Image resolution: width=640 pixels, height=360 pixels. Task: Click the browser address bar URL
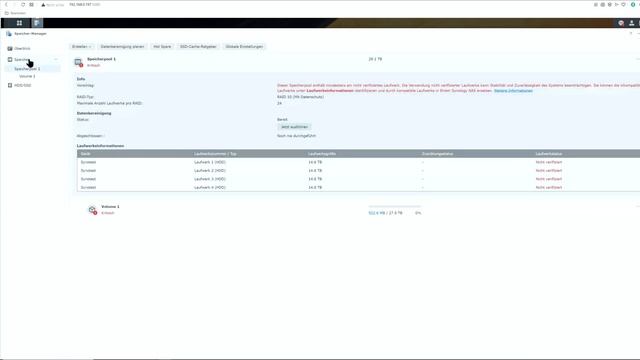click(x=84, y=4)
